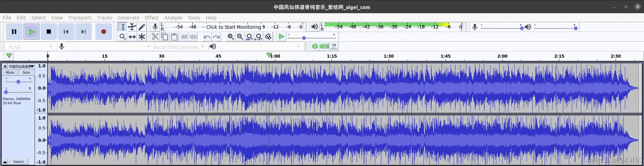644x166 pixels.
Task: Open the View menu
Action: (x=57, y=18)
